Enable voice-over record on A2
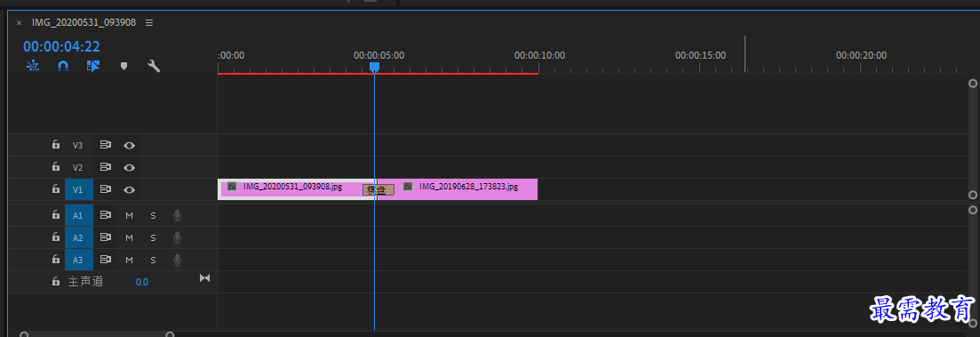The image size is (980, 337). point(177,237)
